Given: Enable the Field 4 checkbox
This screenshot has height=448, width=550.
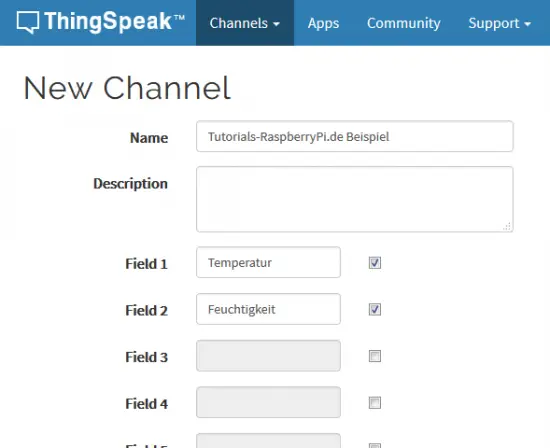Looking at the screenshot, I should click(x=375, y=403).
